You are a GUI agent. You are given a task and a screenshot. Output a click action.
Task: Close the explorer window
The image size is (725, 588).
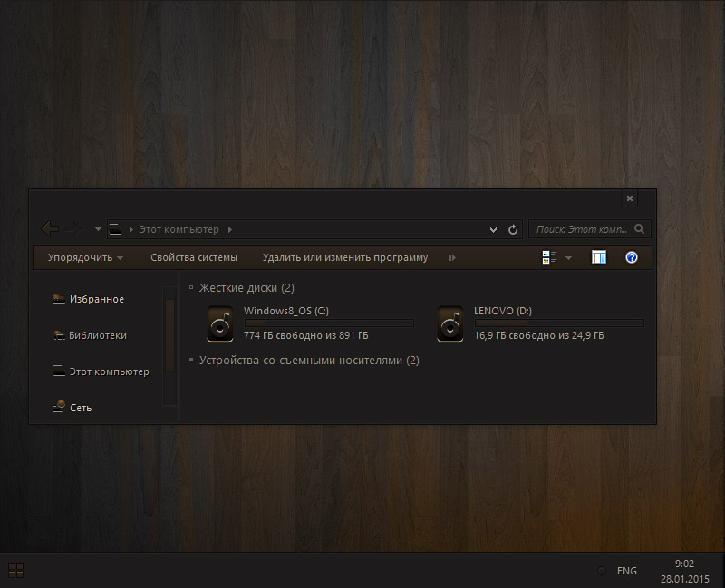click(x=629, y=198)
